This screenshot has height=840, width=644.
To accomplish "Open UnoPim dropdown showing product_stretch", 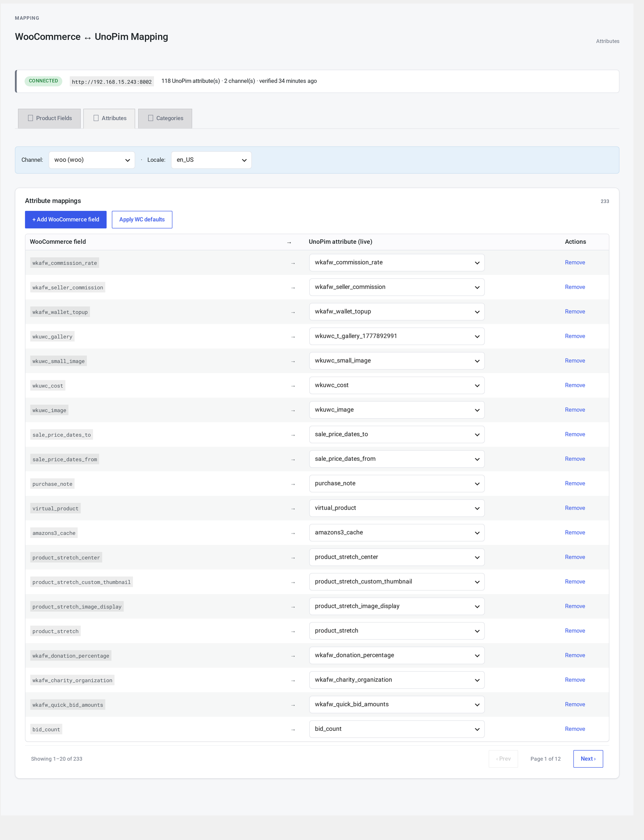I will (397, 631).
